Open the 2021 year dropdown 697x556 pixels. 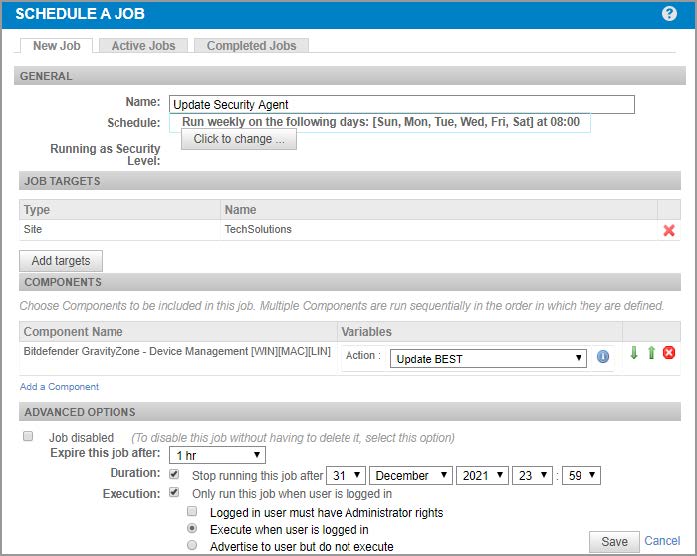point(482,476)
